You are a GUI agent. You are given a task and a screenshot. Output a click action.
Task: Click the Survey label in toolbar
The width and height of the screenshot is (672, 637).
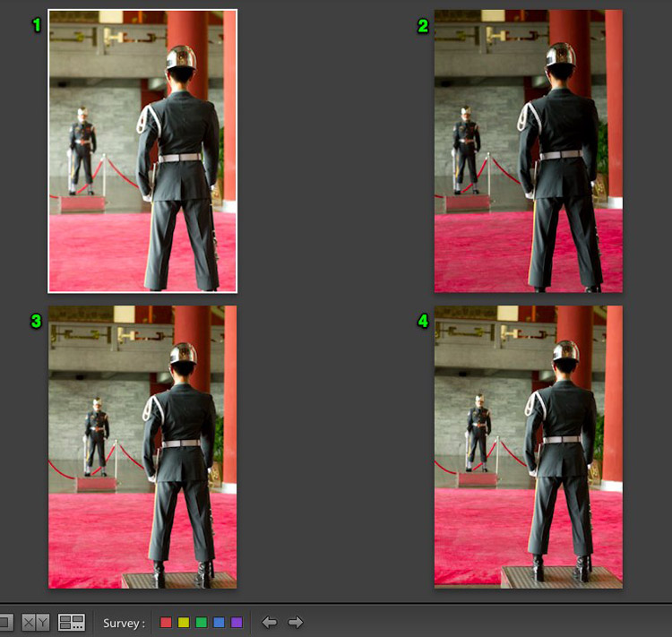[x=124, y=622]
